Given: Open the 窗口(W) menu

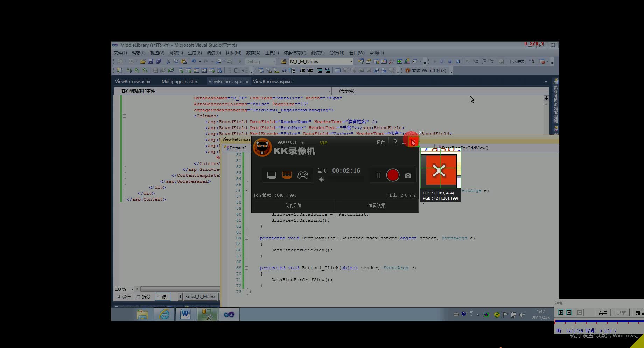Looking at the screenshot, I should pos(357,53).
